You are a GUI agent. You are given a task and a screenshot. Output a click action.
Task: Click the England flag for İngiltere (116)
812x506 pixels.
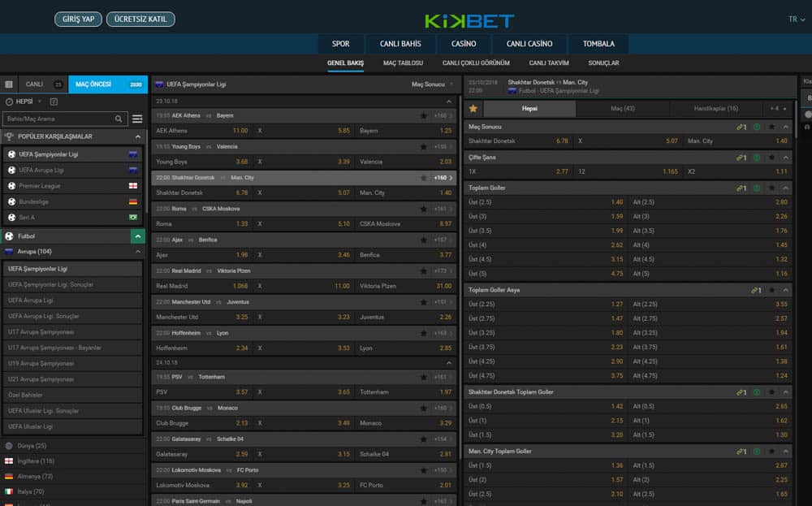click(9, 461)
